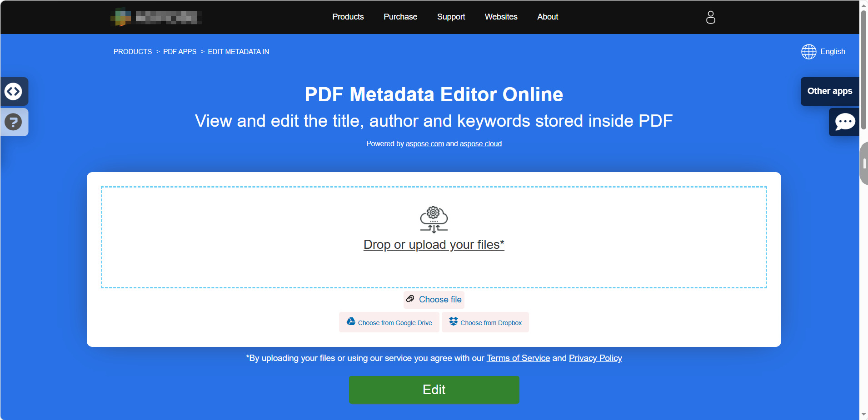The width and height of the screenshot is (868, 420).
Task: Click the globe language icon
Action: point(808,52)
